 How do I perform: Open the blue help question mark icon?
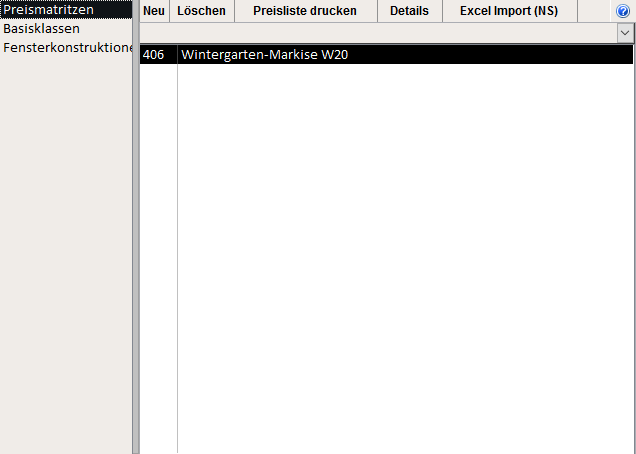point(623,11)
